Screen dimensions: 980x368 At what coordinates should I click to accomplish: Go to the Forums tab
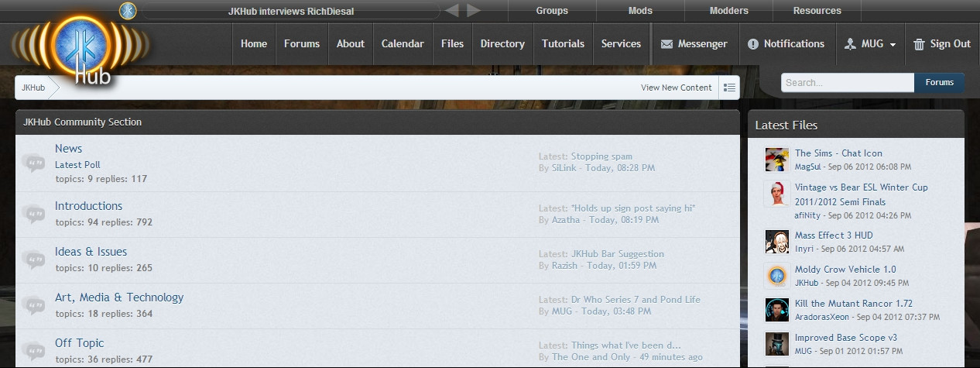click(x=302, y=44)
